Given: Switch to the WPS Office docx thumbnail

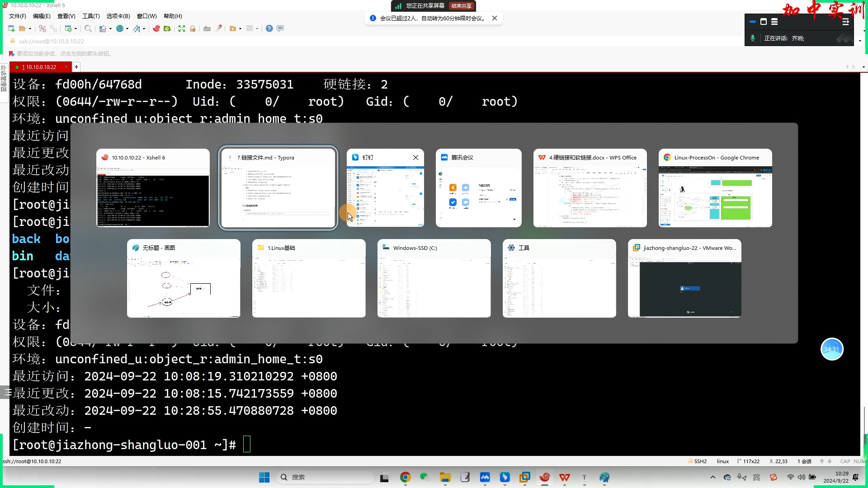Looking at the screenshot, I should [x=590, y=188].
